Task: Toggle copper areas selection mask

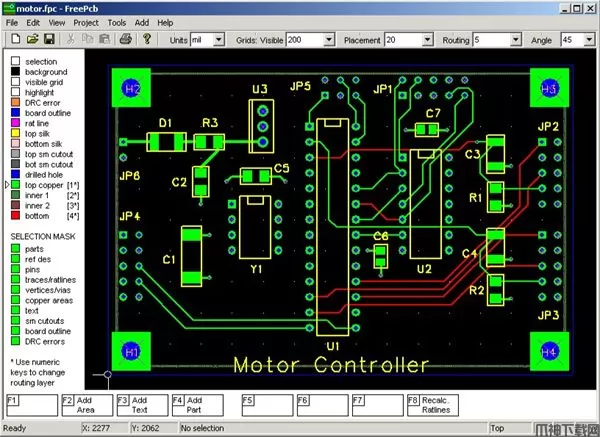Action: (15, 300)
